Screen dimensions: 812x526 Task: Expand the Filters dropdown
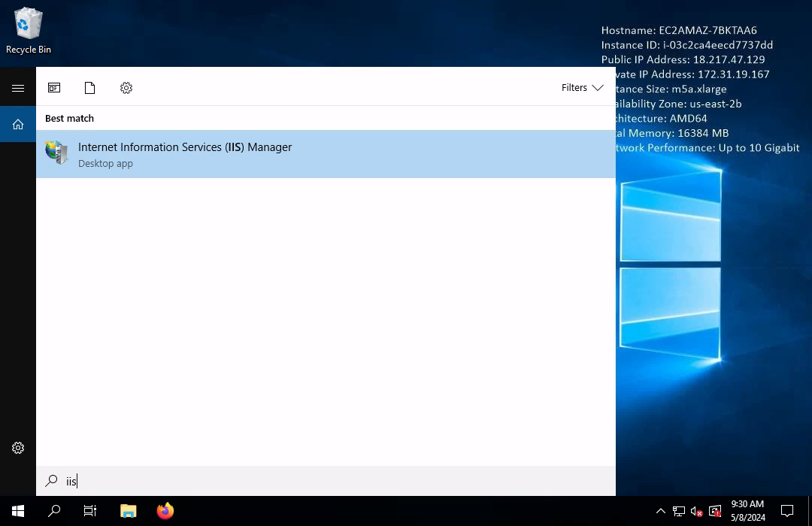coord(582,88)
